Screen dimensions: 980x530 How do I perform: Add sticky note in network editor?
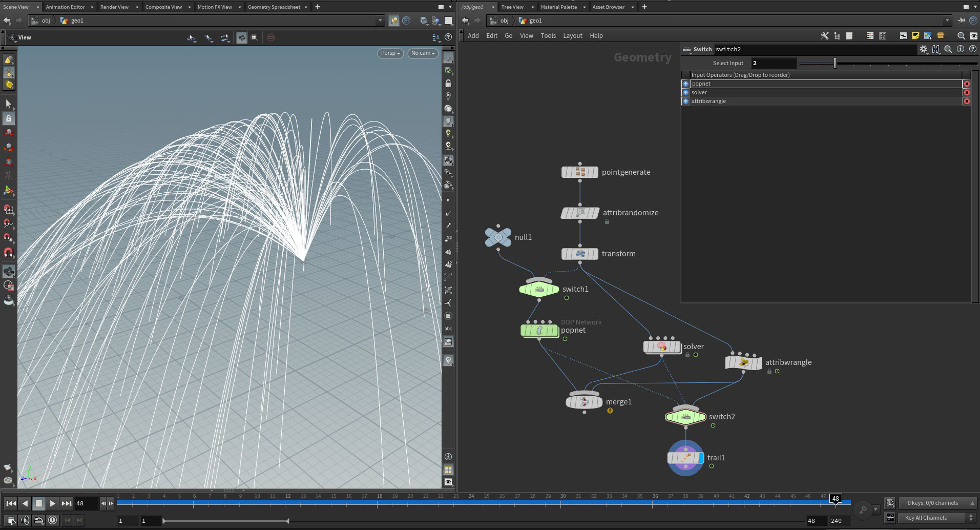click(x=915, y=36)
